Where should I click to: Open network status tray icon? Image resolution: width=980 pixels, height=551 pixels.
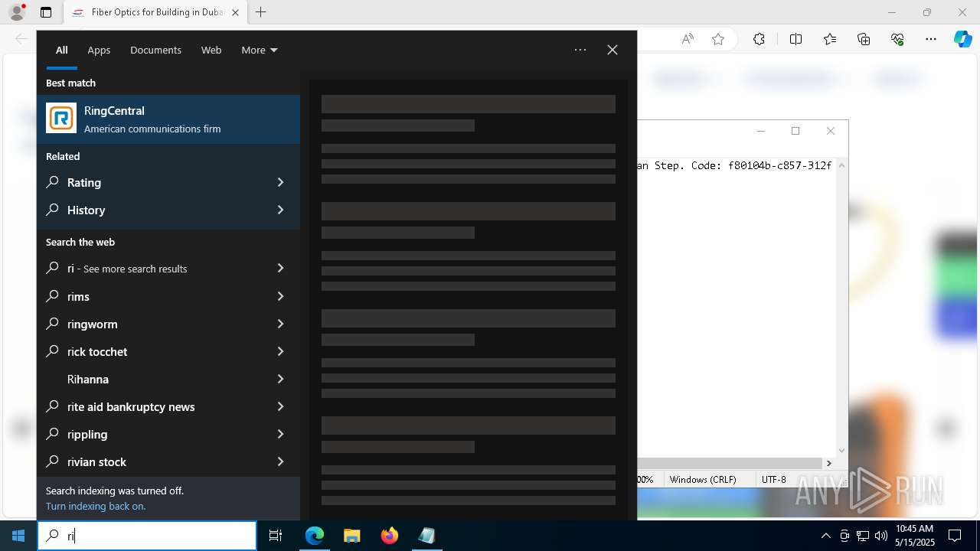click(863, 536)
